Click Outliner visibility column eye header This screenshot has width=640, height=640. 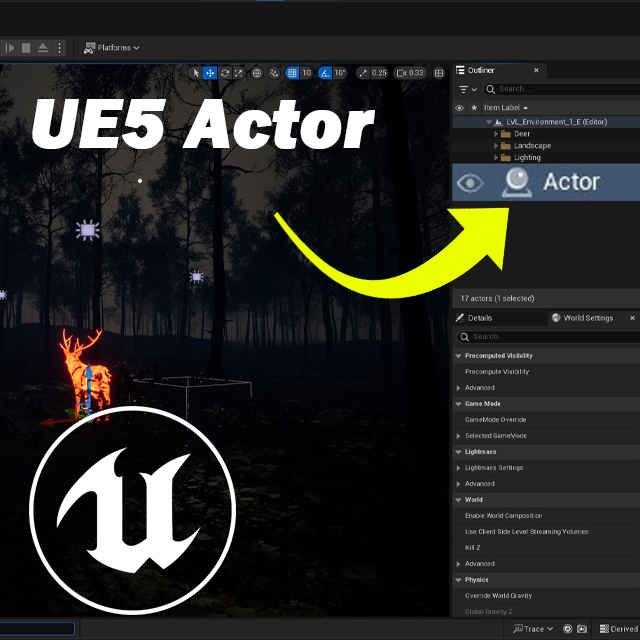tap(459, 108)
